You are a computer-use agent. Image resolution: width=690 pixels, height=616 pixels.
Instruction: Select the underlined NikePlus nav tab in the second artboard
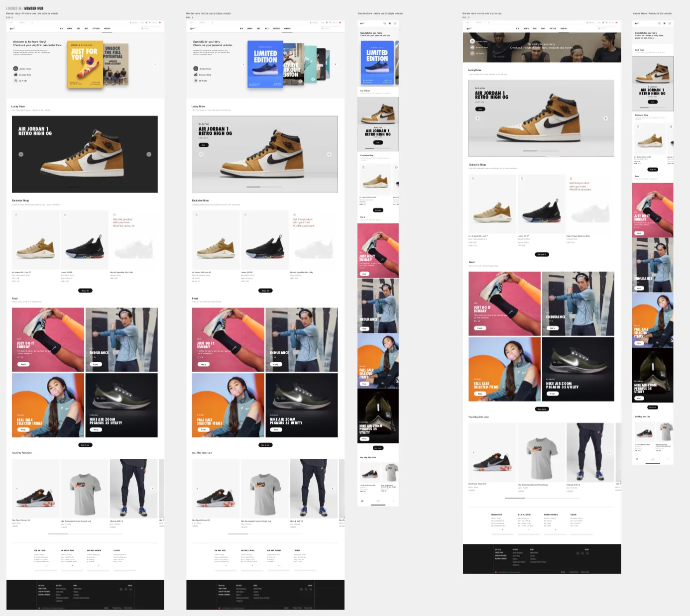click(x=287, y=28)
